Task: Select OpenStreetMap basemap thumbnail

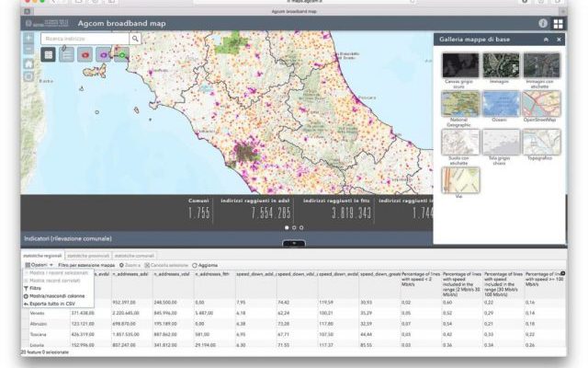Action: coord(541,103)
